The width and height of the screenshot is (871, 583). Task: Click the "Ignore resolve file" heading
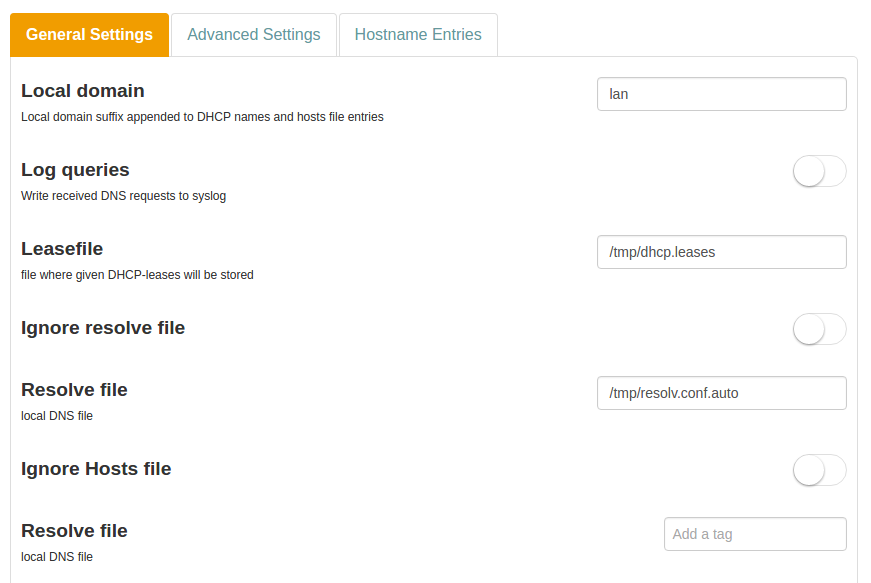[103, 328]
